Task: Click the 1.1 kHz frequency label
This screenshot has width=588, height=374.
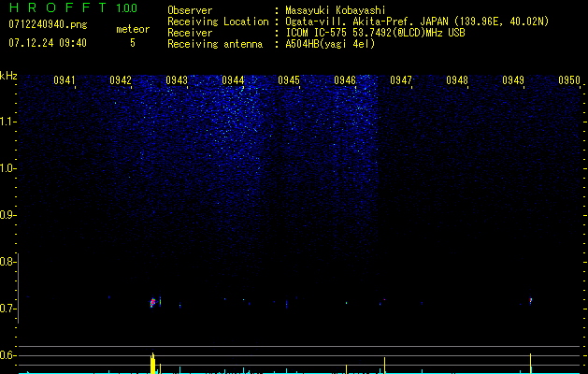Action: pyautogui.click(x=7, y=122)
